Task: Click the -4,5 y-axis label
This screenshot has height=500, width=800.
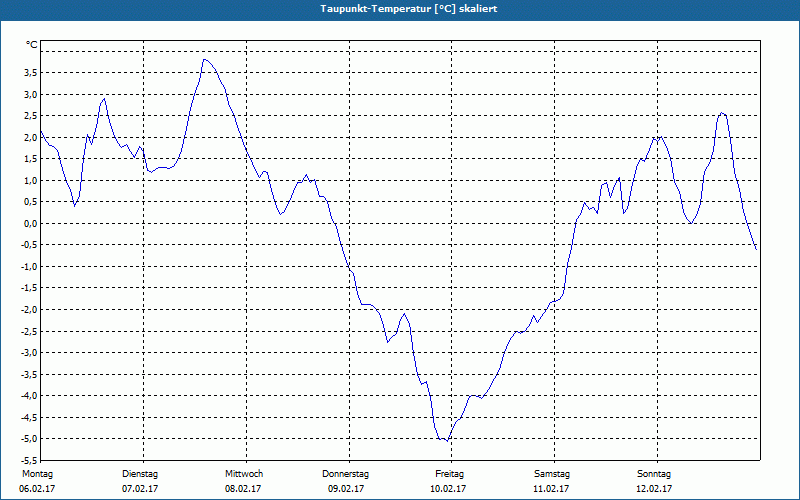Action: (29, 417)
